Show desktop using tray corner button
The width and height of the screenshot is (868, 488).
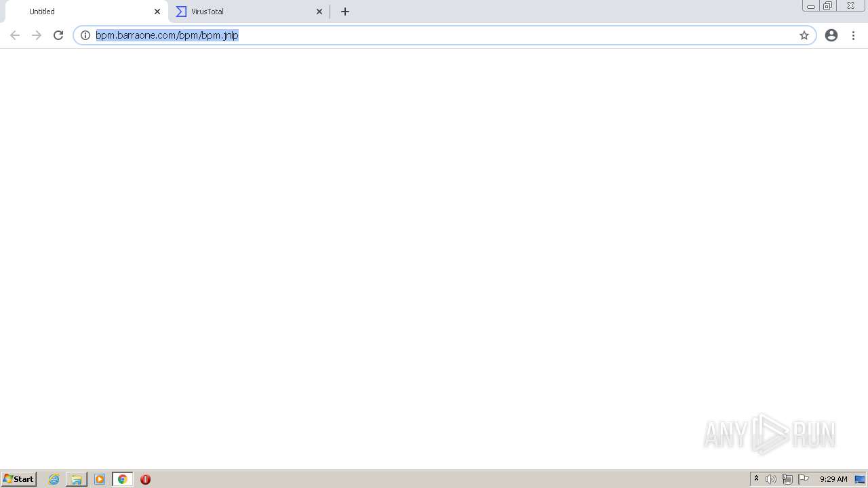pos(860,479)
